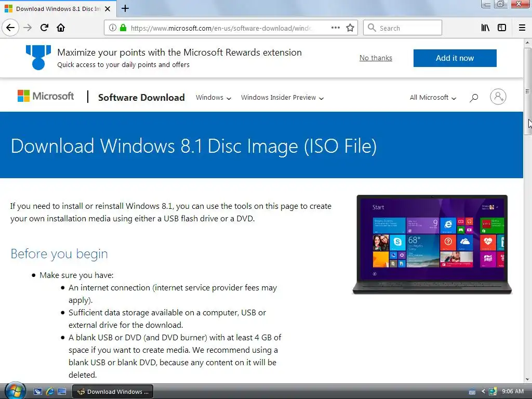Open the browser home page icon
Image resolution: width=532 pixels, height=399 pixels.
coord(61,28)
